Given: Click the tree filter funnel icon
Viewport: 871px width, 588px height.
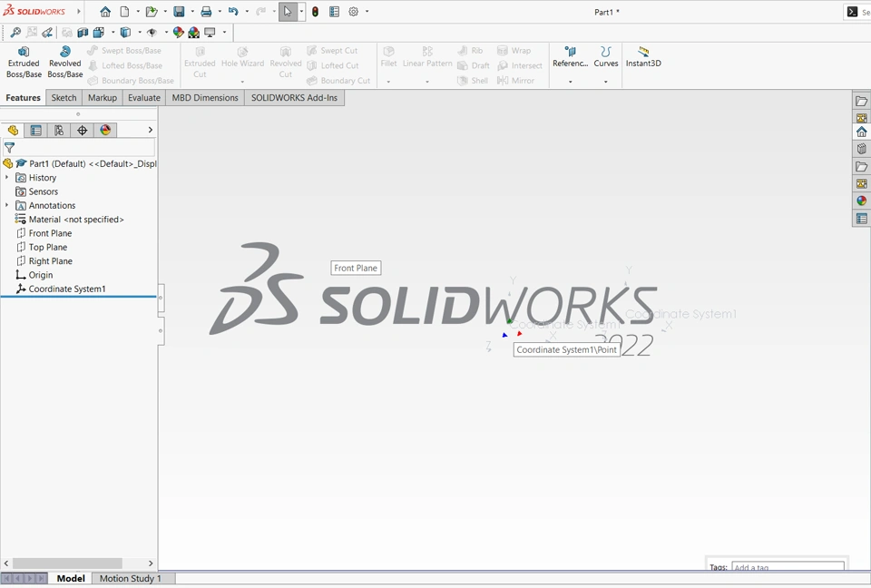Looking at the screenshot, I should 9,148.
